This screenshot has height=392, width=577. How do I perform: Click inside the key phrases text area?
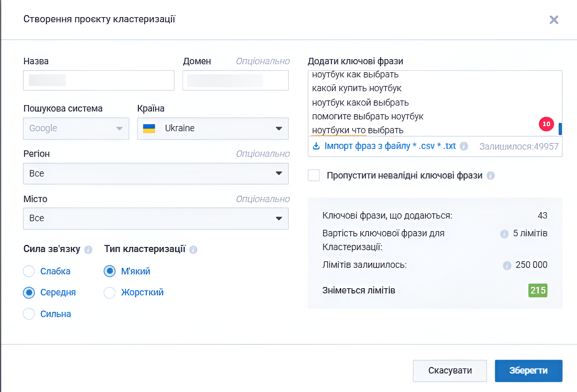pos(435,103)
